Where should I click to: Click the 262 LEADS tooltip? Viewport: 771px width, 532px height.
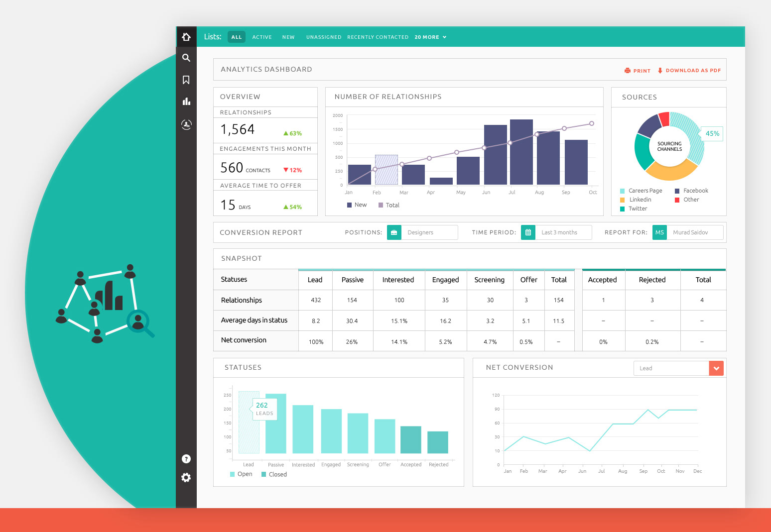[x=264, y=409]
